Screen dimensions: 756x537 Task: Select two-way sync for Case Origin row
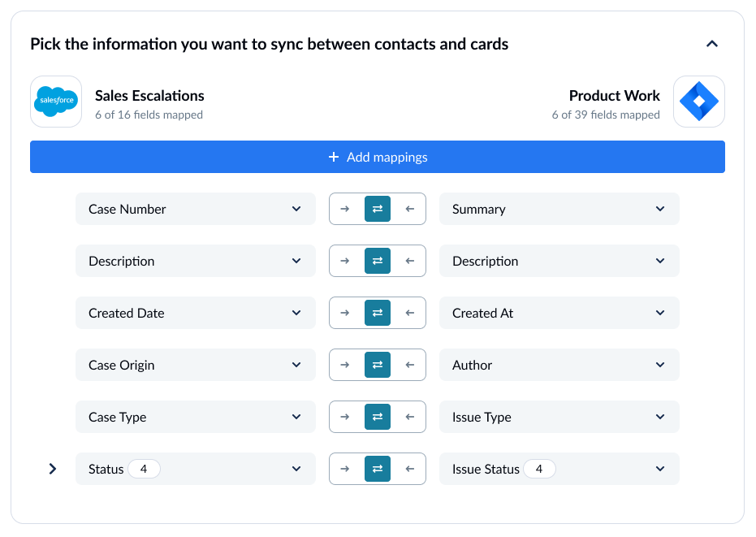point(378,366)
